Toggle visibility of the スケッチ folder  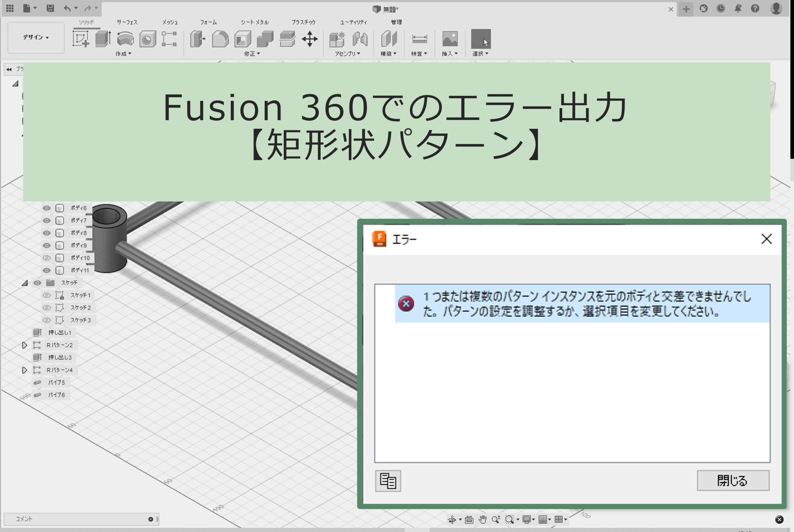tap(37, 283)
